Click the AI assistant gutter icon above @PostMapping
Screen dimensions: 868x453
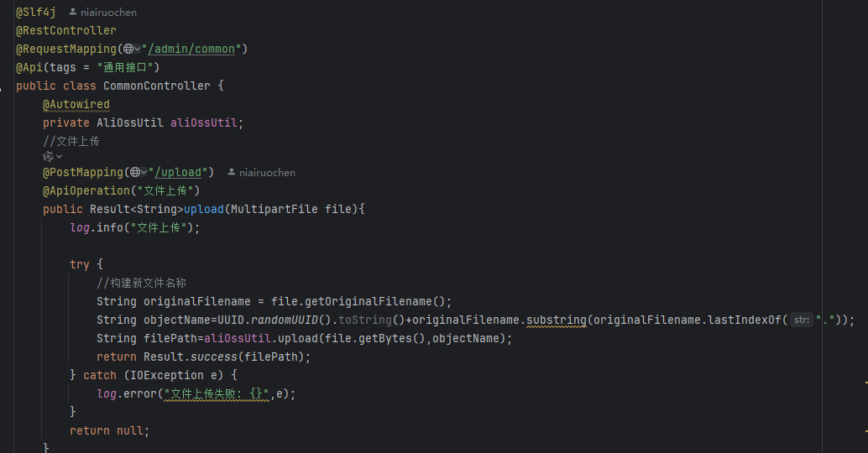[48, 157]
